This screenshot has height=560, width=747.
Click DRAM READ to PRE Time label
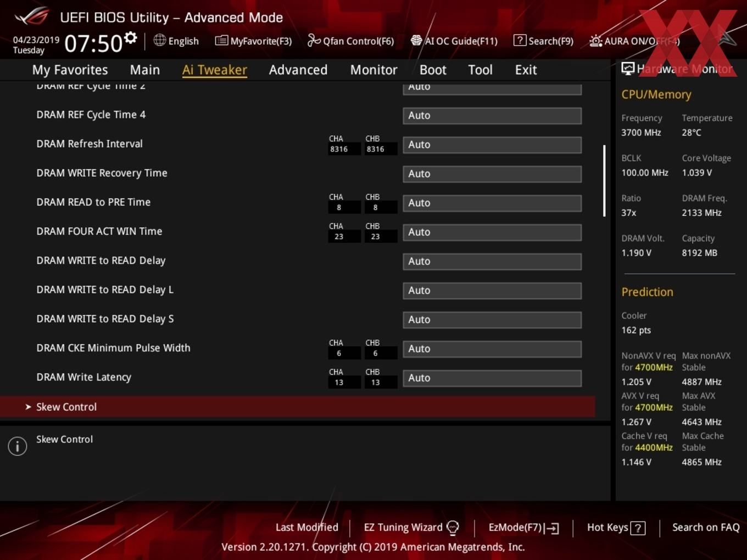pos(93,202)
